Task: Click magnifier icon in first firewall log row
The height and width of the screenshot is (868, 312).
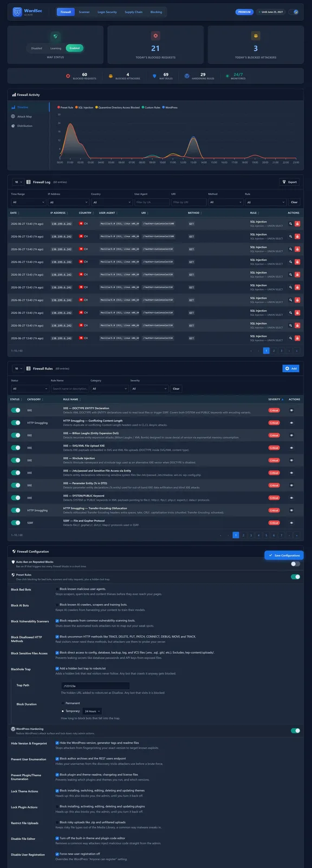Action: click(290, 224)
